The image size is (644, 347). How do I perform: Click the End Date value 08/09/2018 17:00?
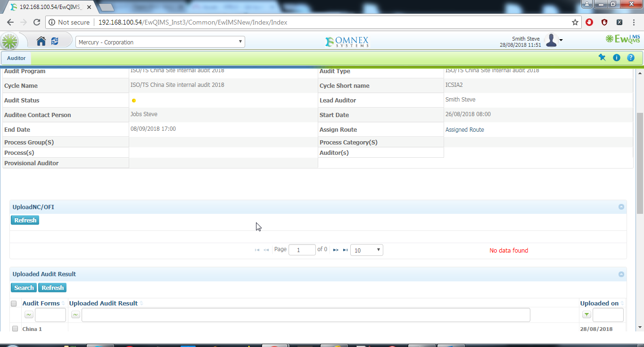153,129
